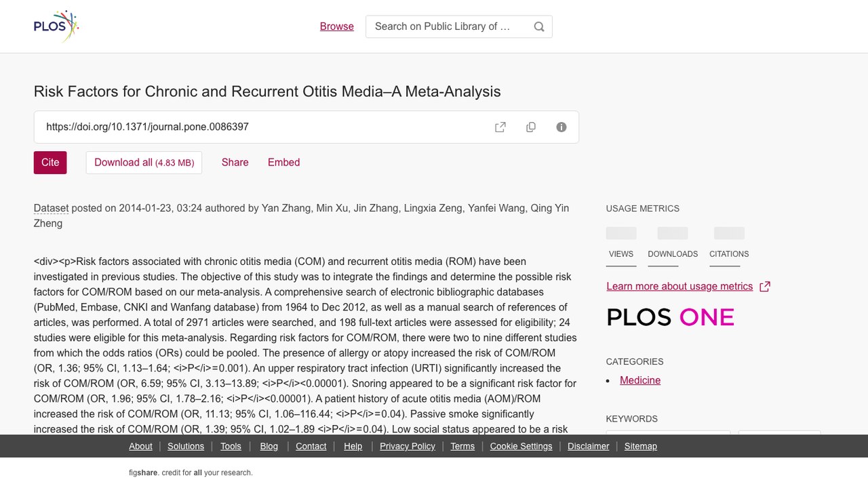The image size is (868, 488).
Task: Click the PLOS ONE journal logo
Action: click(670, 317)
